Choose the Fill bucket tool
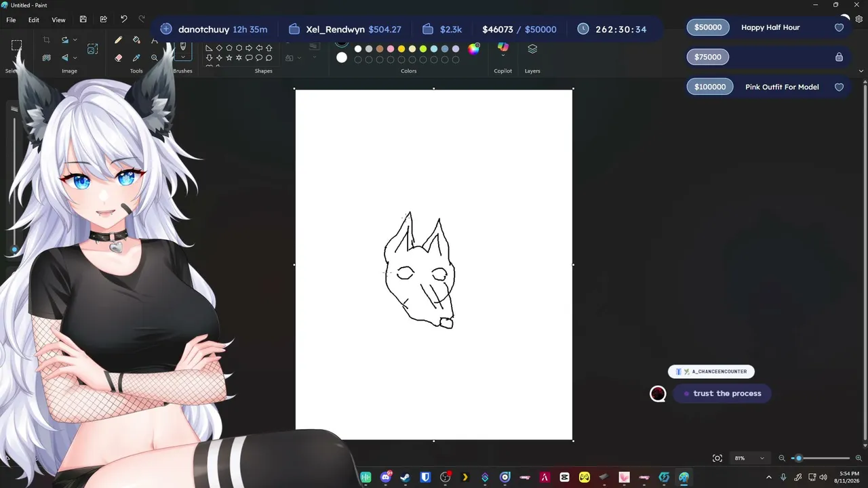This screenshot has width=868, height=488. 136,41
